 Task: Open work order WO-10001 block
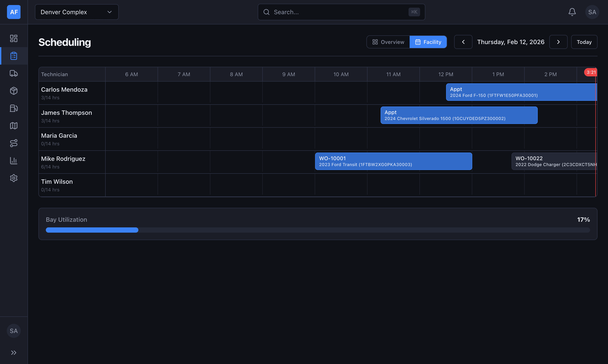point(393,161)
